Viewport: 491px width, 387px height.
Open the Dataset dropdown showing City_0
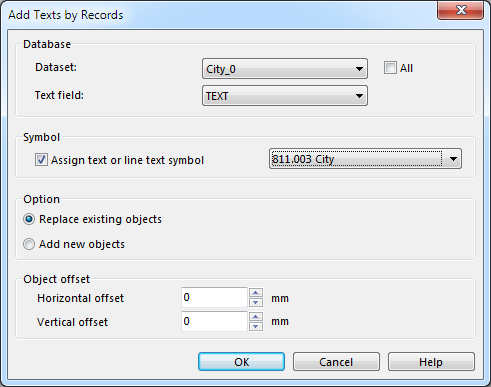pos(285,69)
